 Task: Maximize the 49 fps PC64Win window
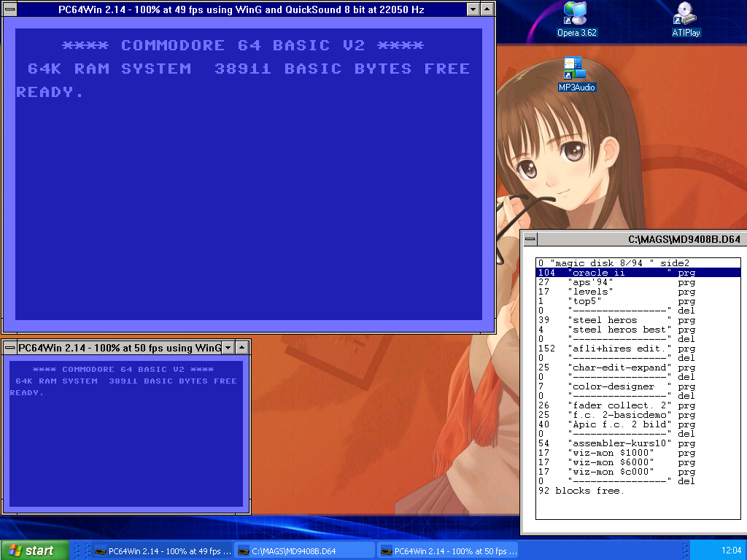487,9
